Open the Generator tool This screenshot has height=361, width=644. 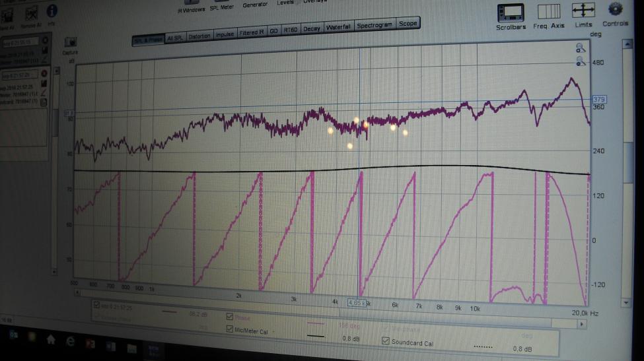pyautogui.click(x=255, y=5)
